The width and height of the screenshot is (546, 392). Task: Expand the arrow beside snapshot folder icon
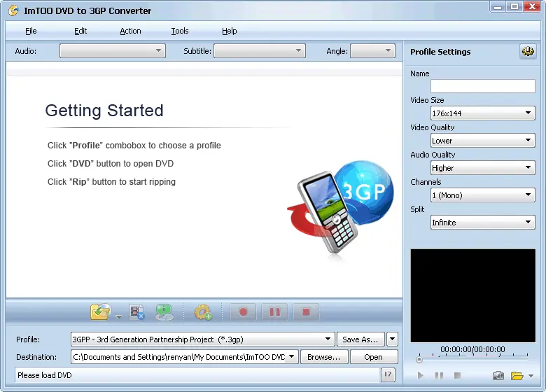(x=531, y=376)
